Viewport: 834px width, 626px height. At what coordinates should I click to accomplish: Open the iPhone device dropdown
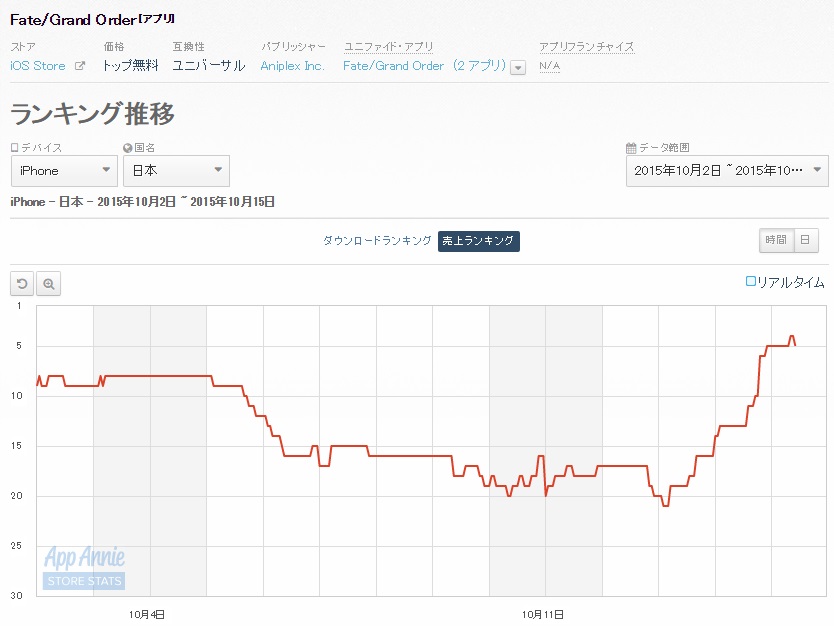[64, 171]
